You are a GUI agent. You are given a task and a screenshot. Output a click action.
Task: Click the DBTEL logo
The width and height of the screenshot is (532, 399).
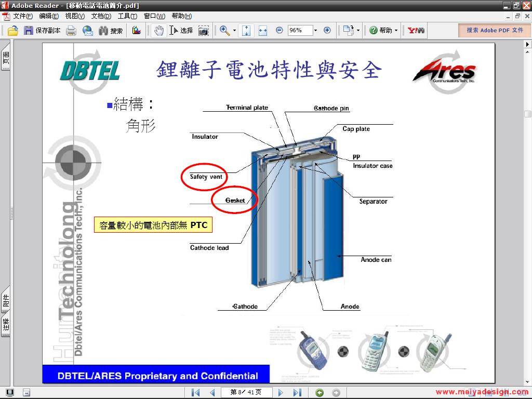[90, 71]
